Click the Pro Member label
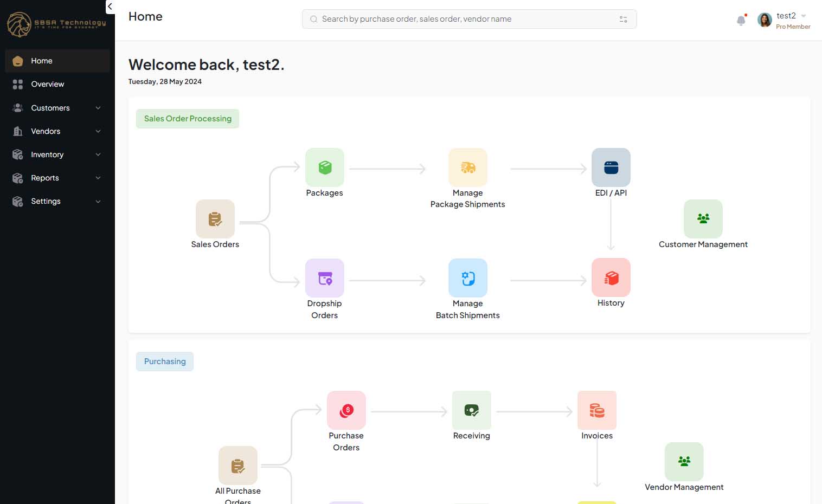 [x=793, y=27]
